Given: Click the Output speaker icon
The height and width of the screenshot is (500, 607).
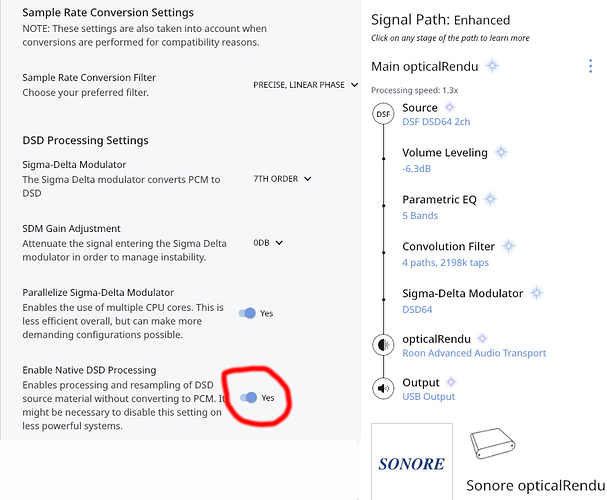Looking at the screenshot, I should coord(383,388).
